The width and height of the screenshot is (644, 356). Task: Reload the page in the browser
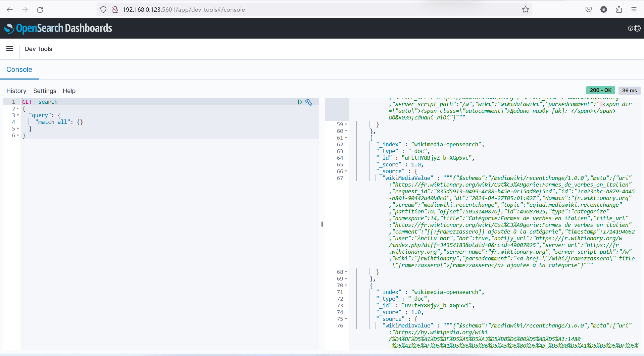(x=40, y=10)
